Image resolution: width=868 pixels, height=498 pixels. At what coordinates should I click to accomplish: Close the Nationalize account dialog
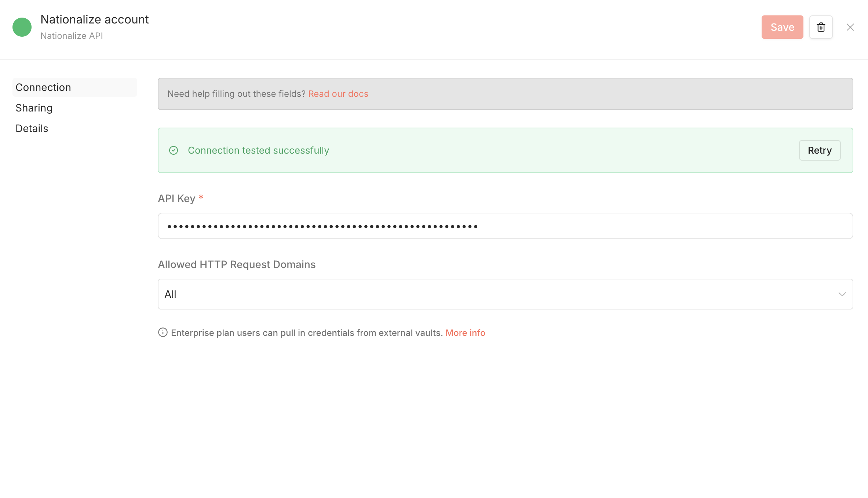850,27
